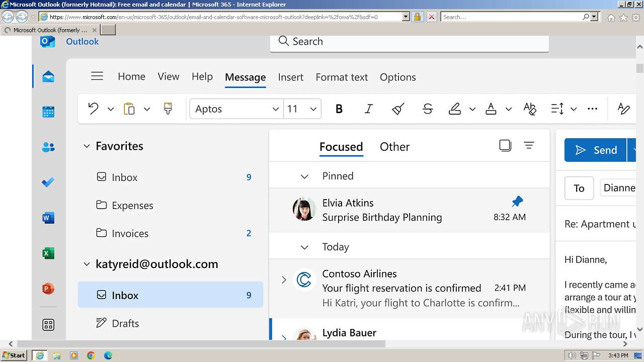The image size is (644, 362).
Task: Open the To Do checkmark app
Action: [x=48, y=183]
